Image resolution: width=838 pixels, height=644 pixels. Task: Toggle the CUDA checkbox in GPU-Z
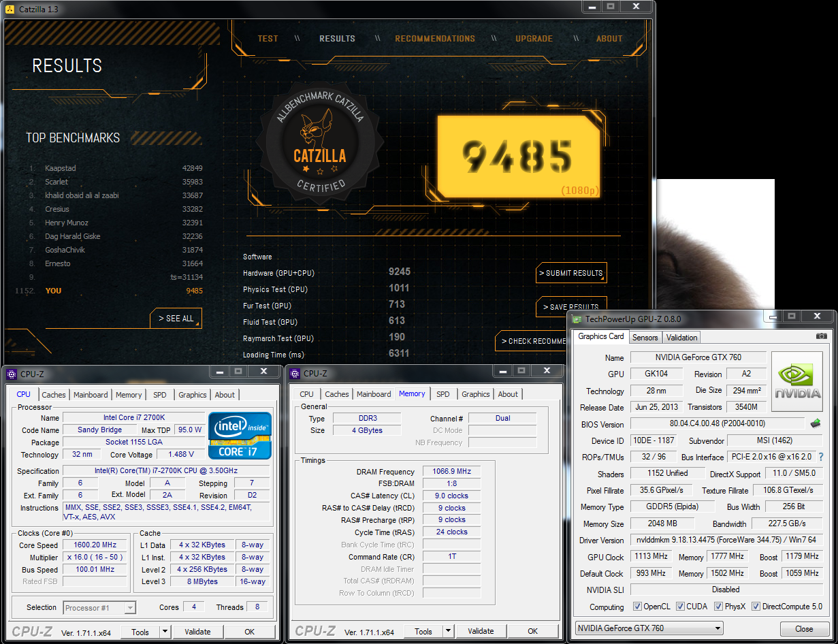(x=679, y=607)
